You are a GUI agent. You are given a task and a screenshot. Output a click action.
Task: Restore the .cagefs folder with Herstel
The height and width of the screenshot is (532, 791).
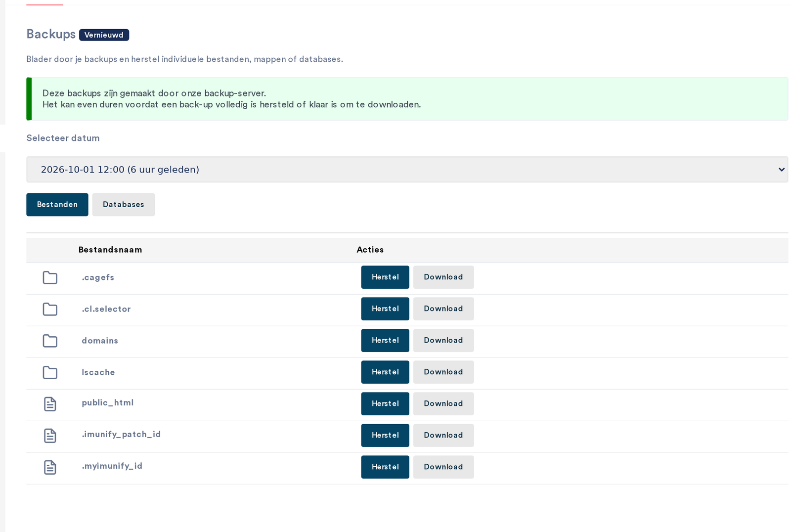(x=385, y=277)
